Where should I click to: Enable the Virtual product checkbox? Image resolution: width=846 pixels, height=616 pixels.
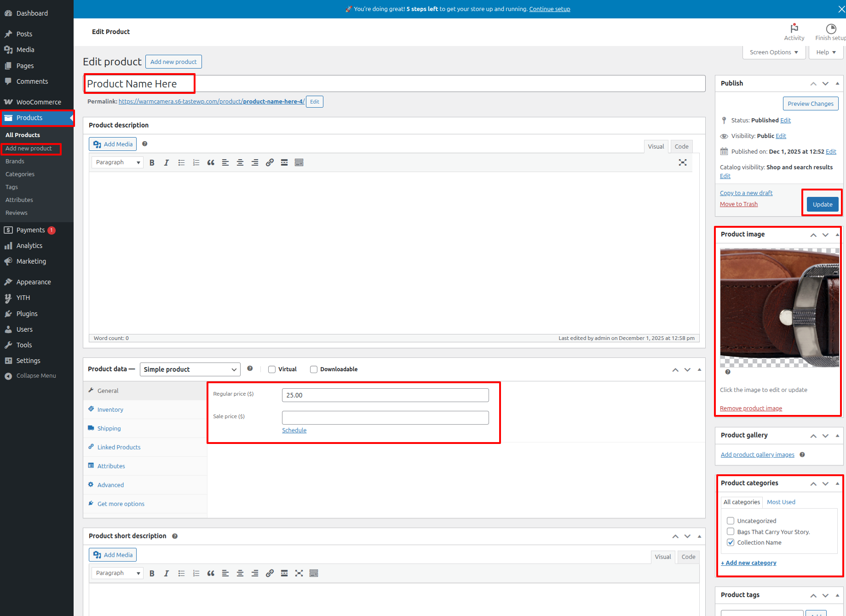(x=272, y=369)
